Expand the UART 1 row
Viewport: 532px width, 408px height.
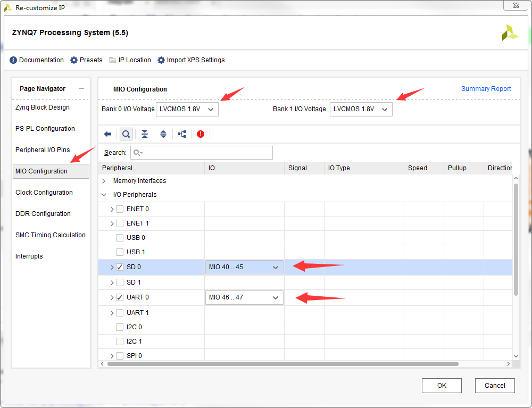click(x=112, y=313)
